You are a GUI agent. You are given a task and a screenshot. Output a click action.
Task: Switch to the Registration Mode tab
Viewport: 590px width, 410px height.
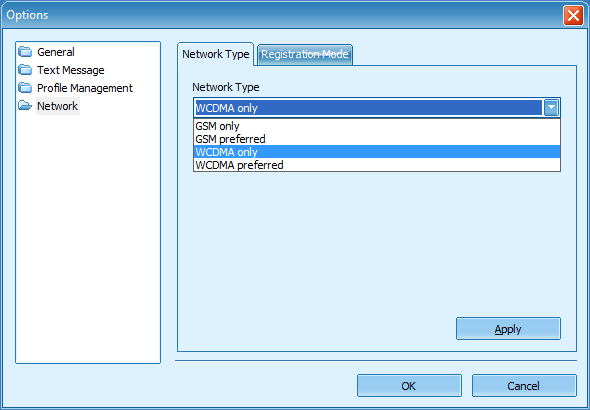(305, 55)
